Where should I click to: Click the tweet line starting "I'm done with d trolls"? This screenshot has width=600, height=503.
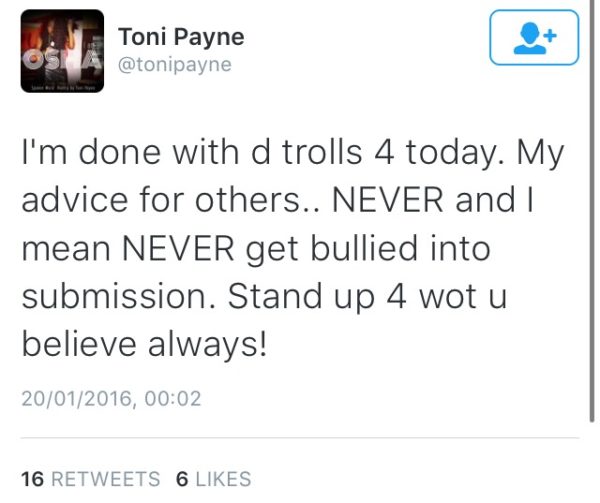coord(293,153)
